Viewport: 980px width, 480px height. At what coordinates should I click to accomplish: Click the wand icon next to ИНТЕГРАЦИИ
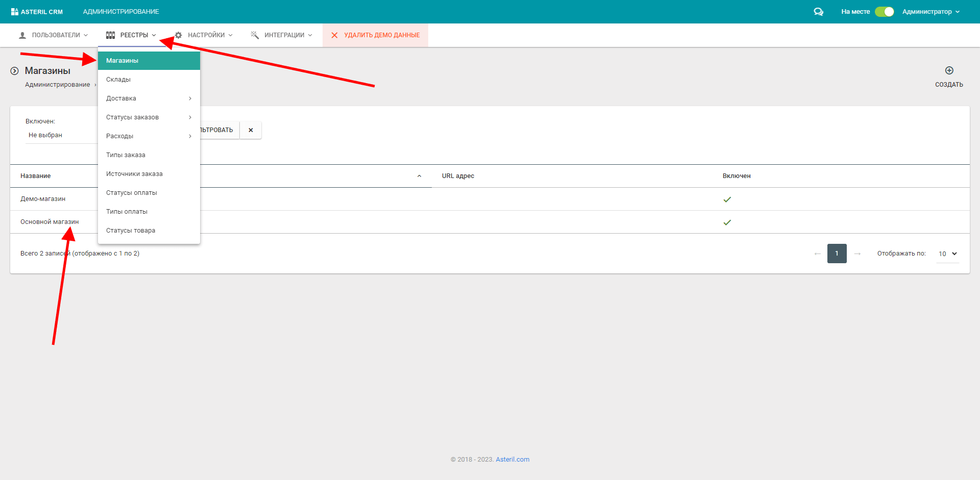pyautogui.click(x=254, y=35)
